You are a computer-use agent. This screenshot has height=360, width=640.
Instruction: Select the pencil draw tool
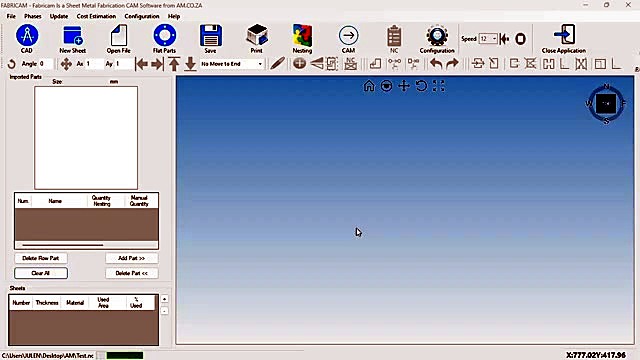[x=278, y=64]
